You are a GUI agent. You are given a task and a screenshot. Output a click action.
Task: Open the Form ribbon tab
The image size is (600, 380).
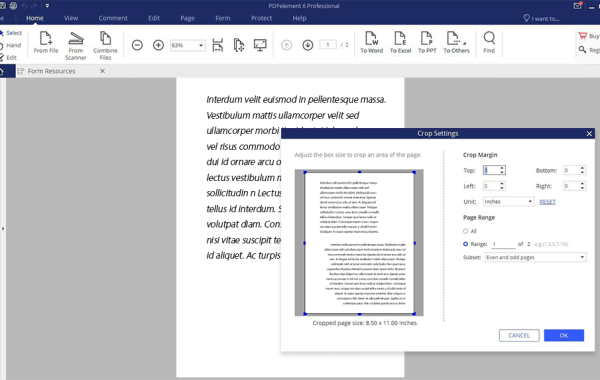click(223, 18)
